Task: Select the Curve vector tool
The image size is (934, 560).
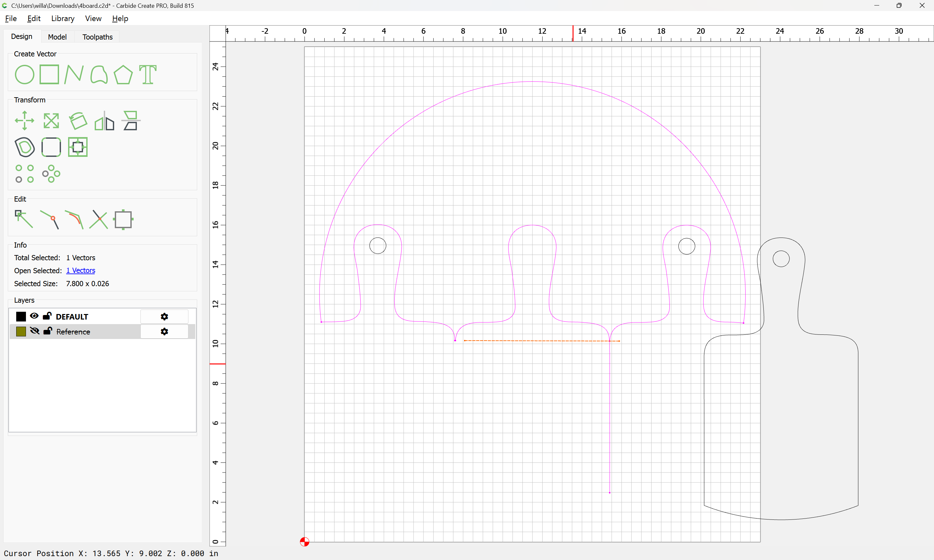Action: (99, 74)
